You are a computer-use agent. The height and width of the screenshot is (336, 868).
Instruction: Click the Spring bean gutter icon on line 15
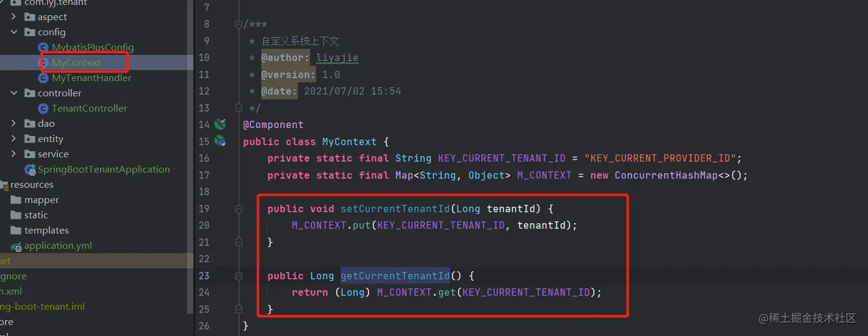pyautogui.click(x=220, y=141)
